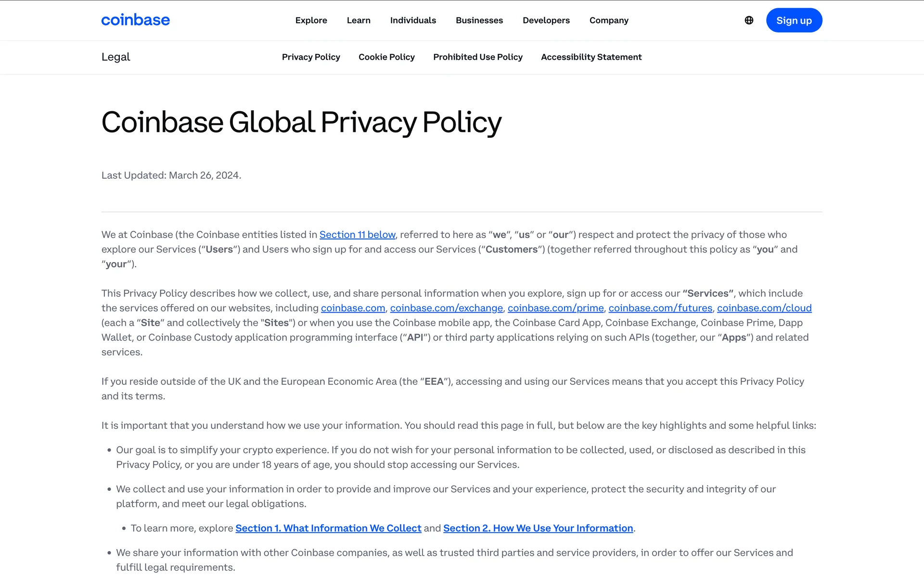
Task: Open the Learn navigation menu
Action: pyautogui.click(x=359, y=20)
